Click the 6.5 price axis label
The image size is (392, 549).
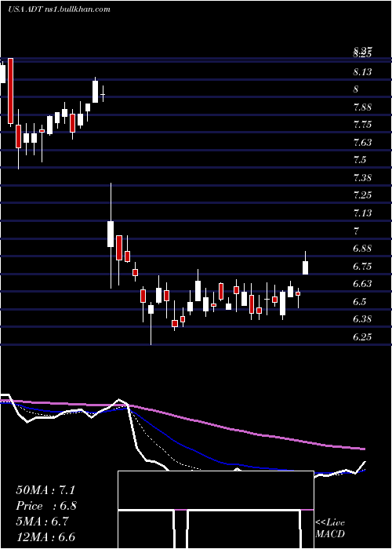(x=360, y=301)
